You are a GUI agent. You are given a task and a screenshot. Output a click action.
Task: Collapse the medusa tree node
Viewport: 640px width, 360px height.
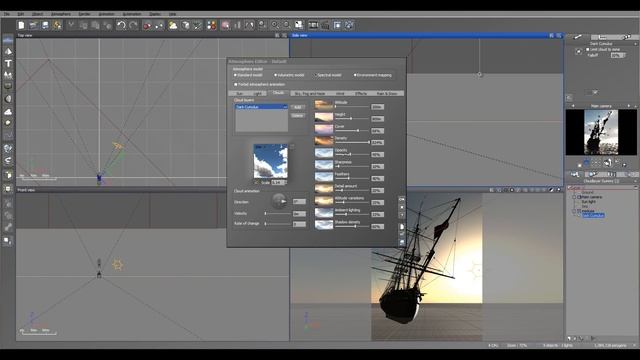coord(574,211)
